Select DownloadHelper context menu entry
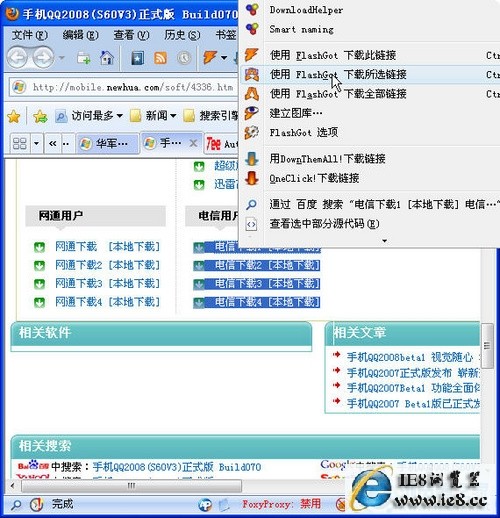Image resolution: width=500 pixels, height=518 pixels. [369, 10]
